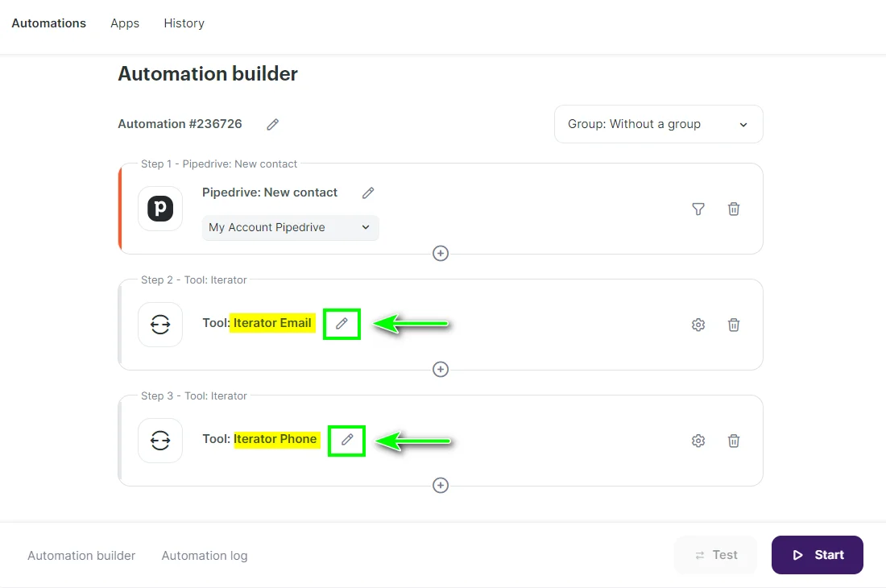Viewport: 886px width, 588px height.
Task: Open settings gear for Iterator Phone step
Action: 698,441
